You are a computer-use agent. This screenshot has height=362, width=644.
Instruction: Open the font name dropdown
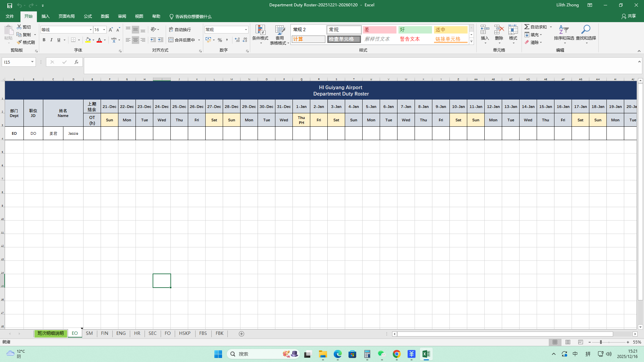pyautogui.click(x=91, y=30)
